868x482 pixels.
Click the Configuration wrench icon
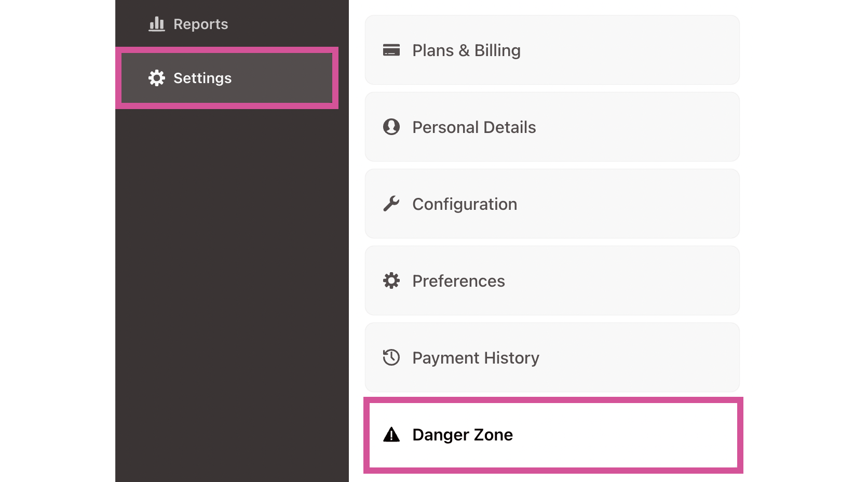(391, 204)
